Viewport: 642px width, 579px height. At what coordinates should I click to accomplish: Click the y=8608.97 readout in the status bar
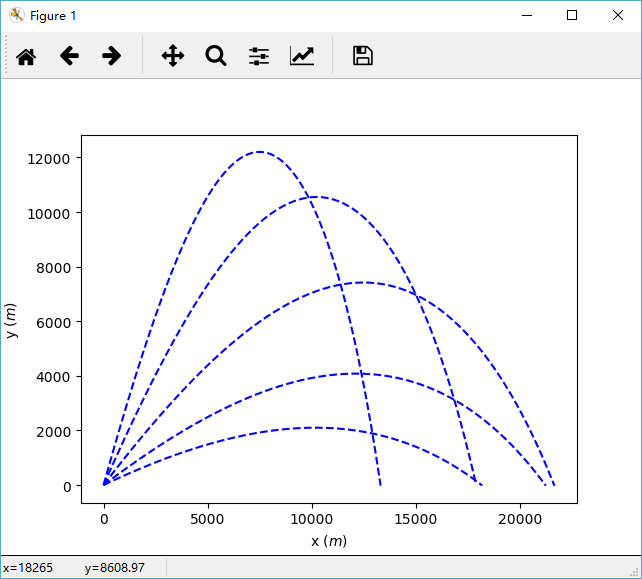[114, 568]
